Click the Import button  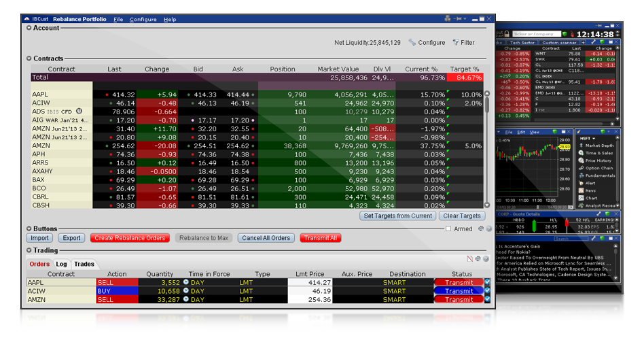[x=40, y=237]
